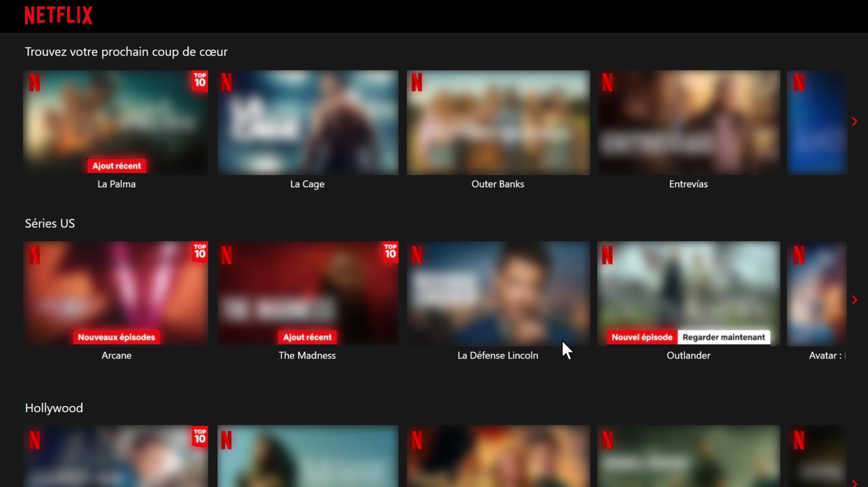Click TOP 10 badge on first Hollywood title
This screenshot has height=487, width=868.
(x=200, y=436)
